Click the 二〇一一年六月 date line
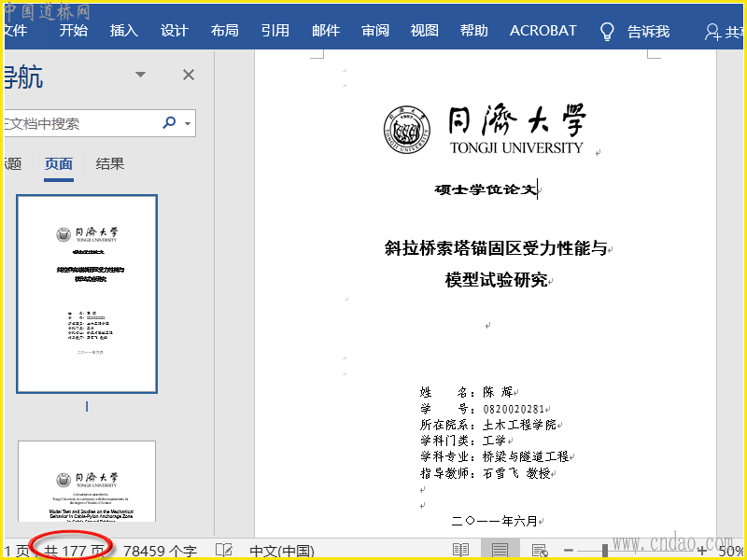747x560 pixels. 495,521
